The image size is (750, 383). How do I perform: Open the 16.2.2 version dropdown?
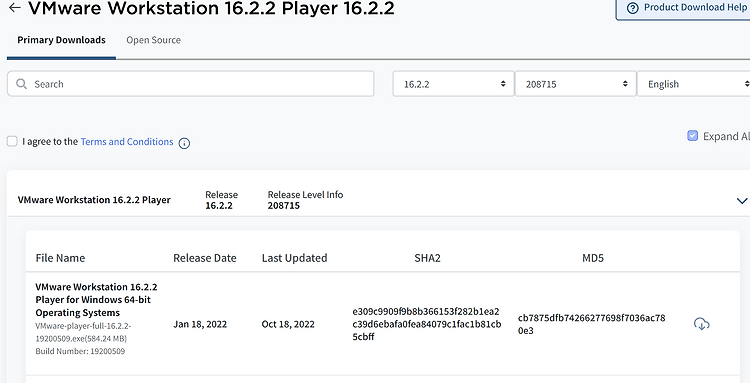(x=453, y=84)
